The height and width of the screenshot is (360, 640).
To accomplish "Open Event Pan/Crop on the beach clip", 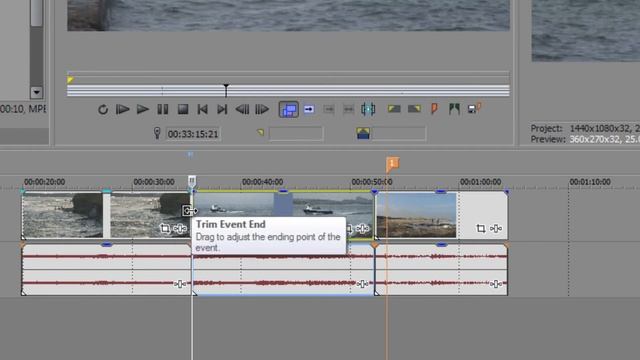I will [481, 229].
